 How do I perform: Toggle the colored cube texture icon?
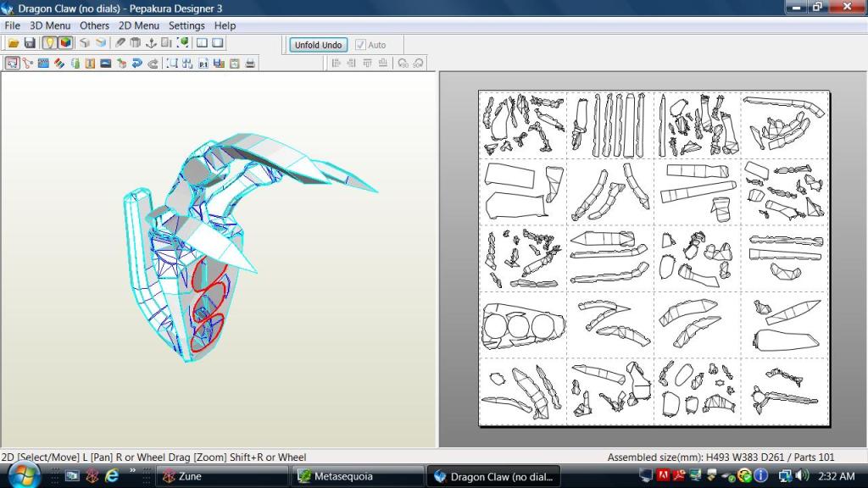pyautogui.click(x=65, y=42)
